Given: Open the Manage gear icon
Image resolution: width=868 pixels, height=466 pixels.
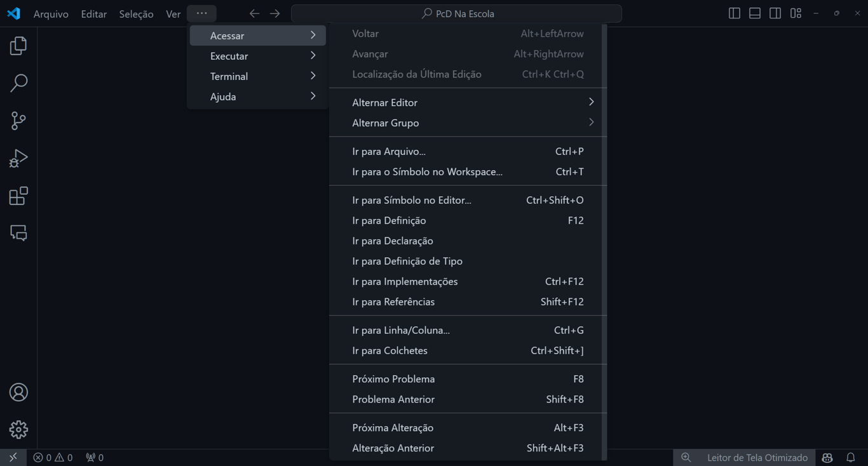Looking at the screenshot, I should click(x=18, y=430).
